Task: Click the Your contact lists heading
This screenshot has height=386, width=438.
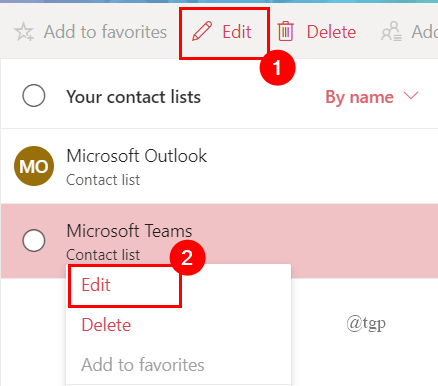Action: pyautogui.click(x=133, y=97)
